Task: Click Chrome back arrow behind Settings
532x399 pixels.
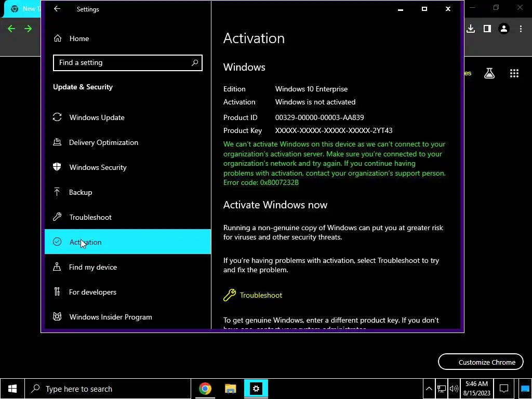Action: (11, 29)
